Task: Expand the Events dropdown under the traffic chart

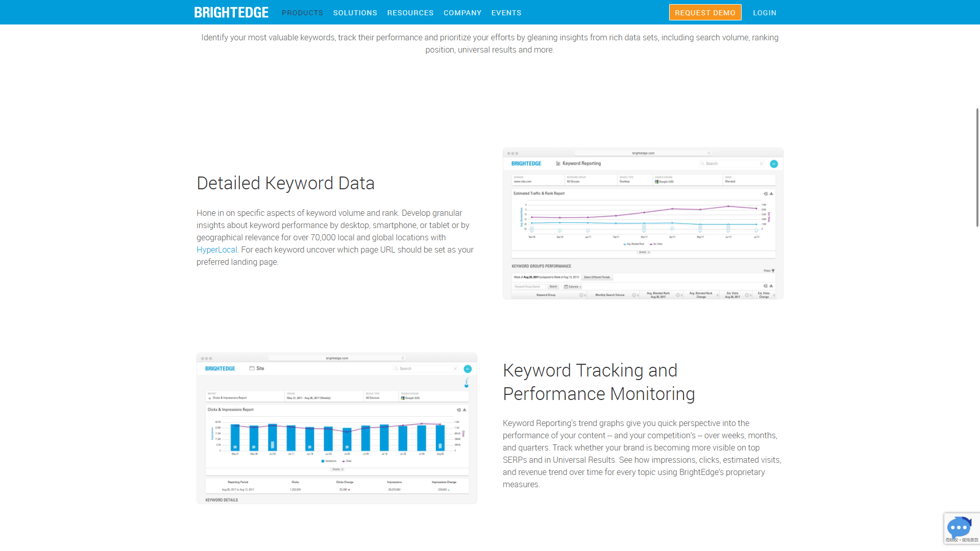Action: coord(644,252)
